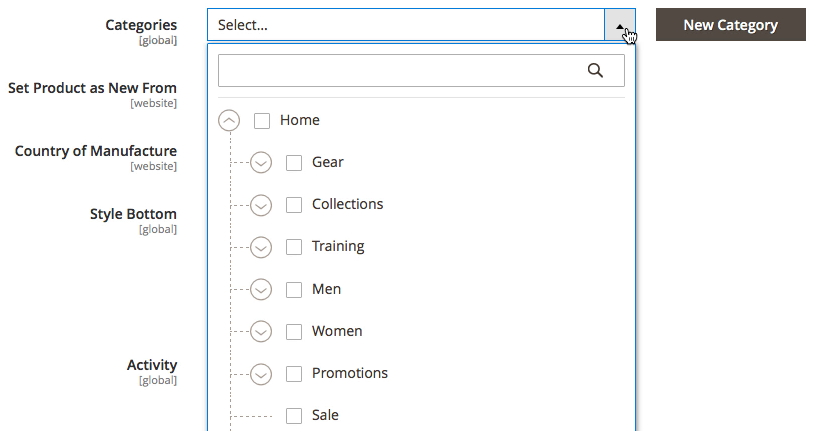This screenshot has width=816, height=431.
Task: Expand the Training category node
Action: coord(261,247)
